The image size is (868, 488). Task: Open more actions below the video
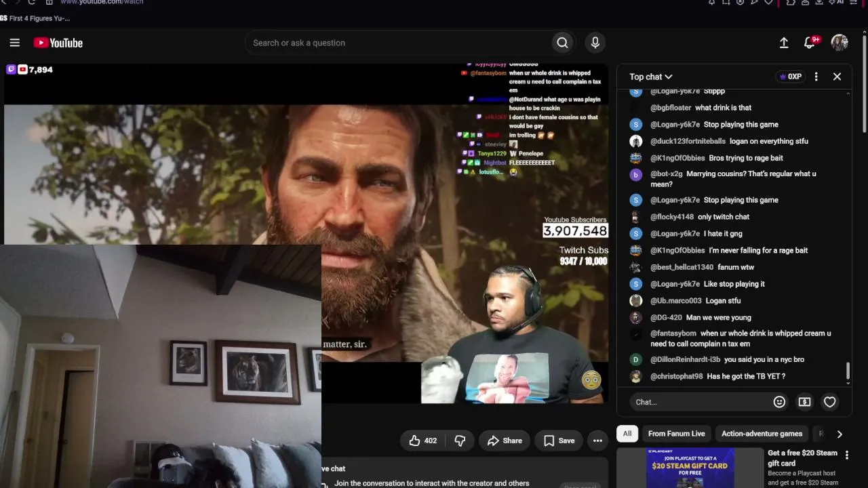click(597, 441)
